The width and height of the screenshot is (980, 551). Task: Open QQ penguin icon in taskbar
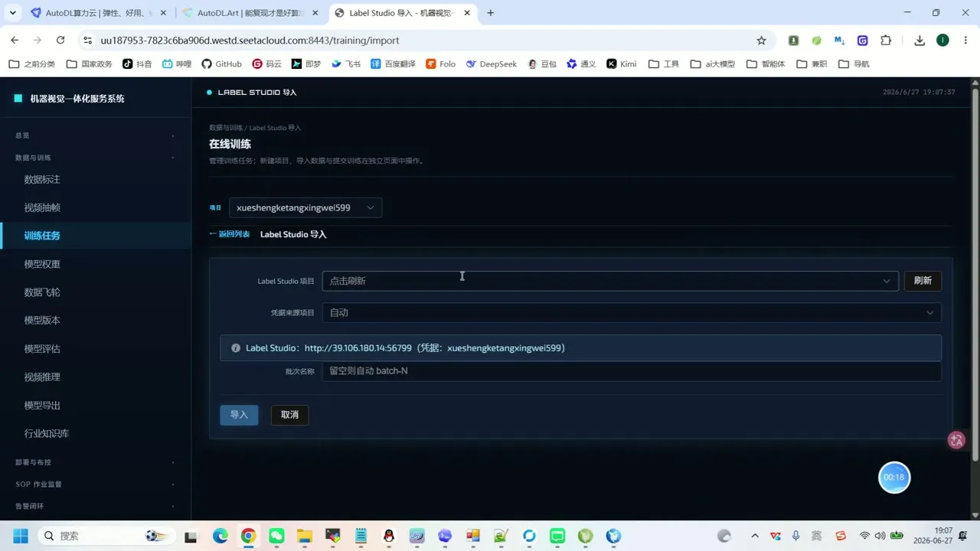pyautogui.click(x=389, y=536)
